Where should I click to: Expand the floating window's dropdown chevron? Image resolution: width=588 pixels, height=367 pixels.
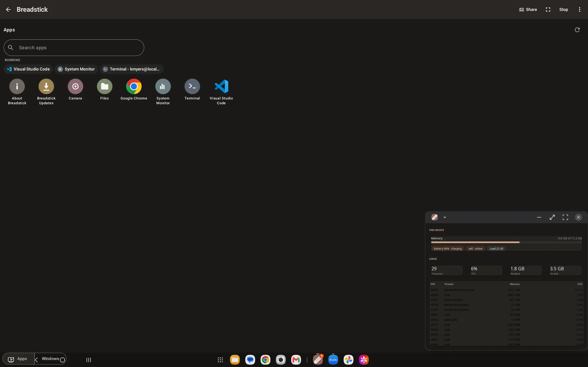click(445, 217)
